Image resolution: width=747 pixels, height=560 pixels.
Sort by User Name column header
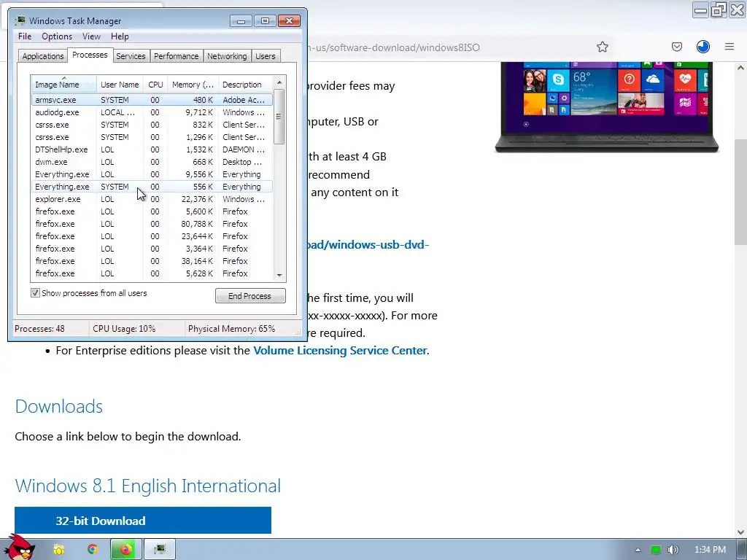click(x=120, y=85)
